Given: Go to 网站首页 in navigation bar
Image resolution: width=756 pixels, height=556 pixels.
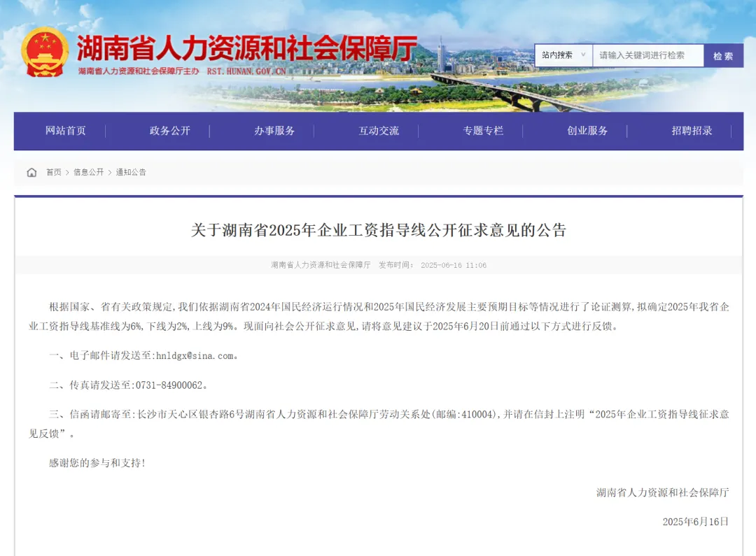Looking at the screenshot, I should [66, 131].
